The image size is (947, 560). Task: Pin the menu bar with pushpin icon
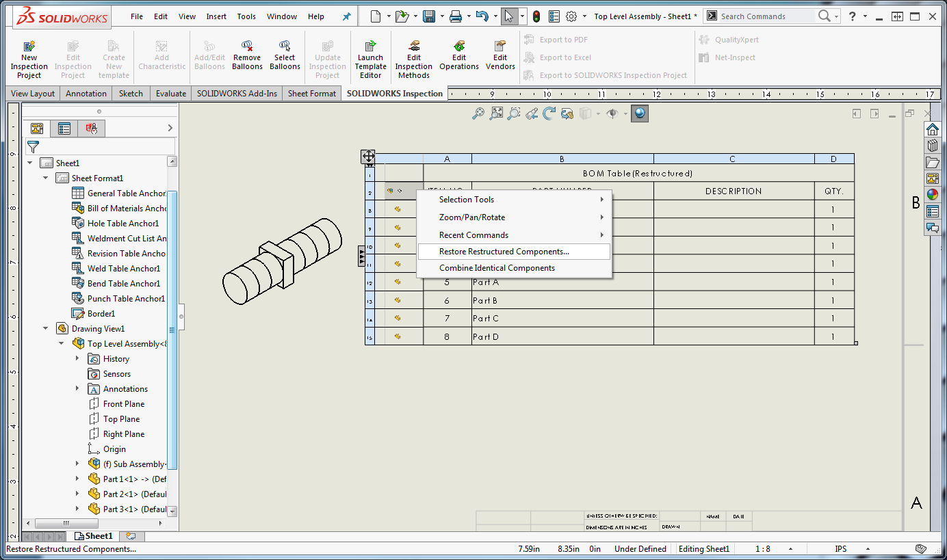pos(346,16)
